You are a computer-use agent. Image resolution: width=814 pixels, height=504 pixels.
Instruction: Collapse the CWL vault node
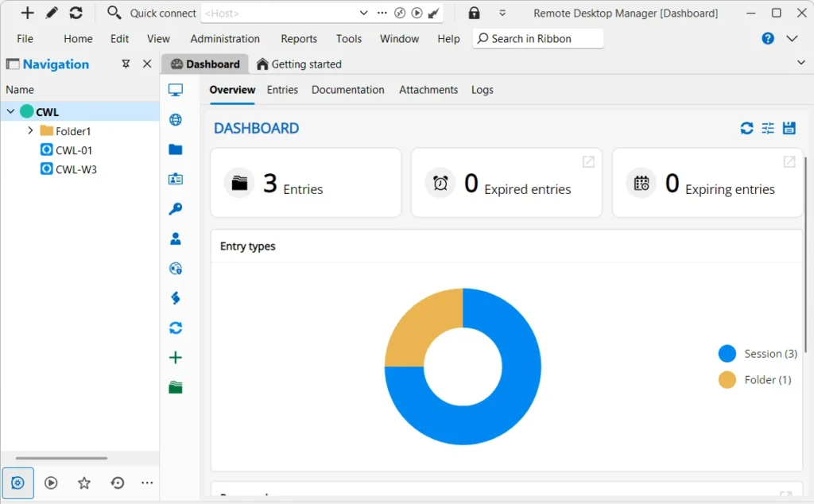[x=11, y=112]
